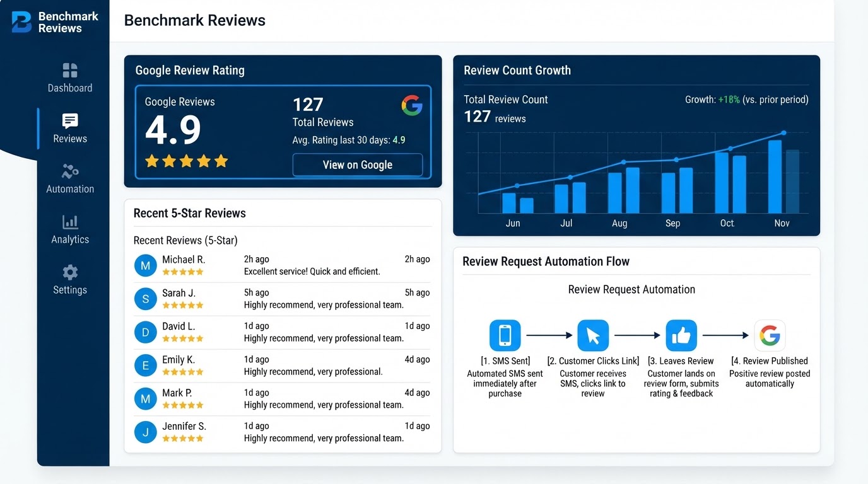Click the five gold stars under 4.9
Image resolution: width=868 pixels, height=484 pixels.
186,161
